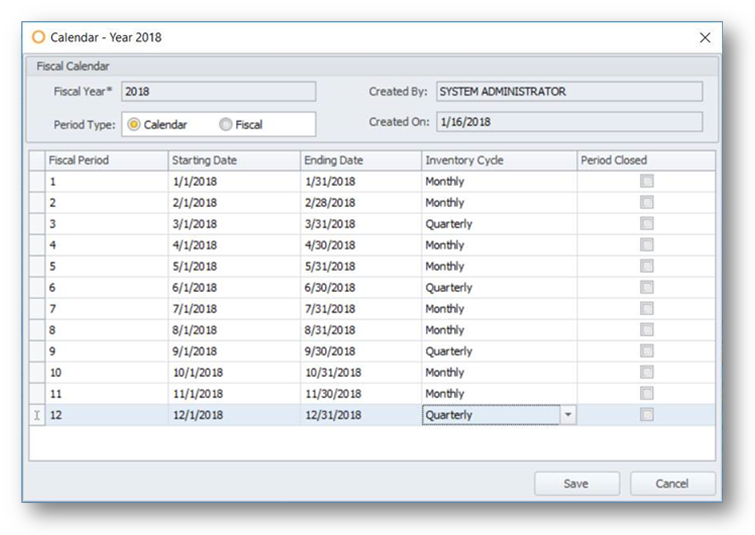Click the Period Closed column header

(645, 160)
